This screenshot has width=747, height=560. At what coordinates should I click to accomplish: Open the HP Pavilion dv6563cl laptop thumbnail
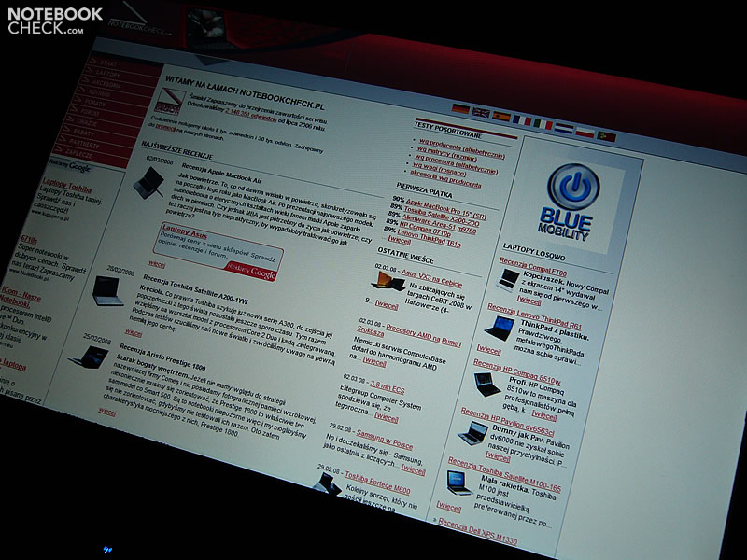(x=473, y=433)
